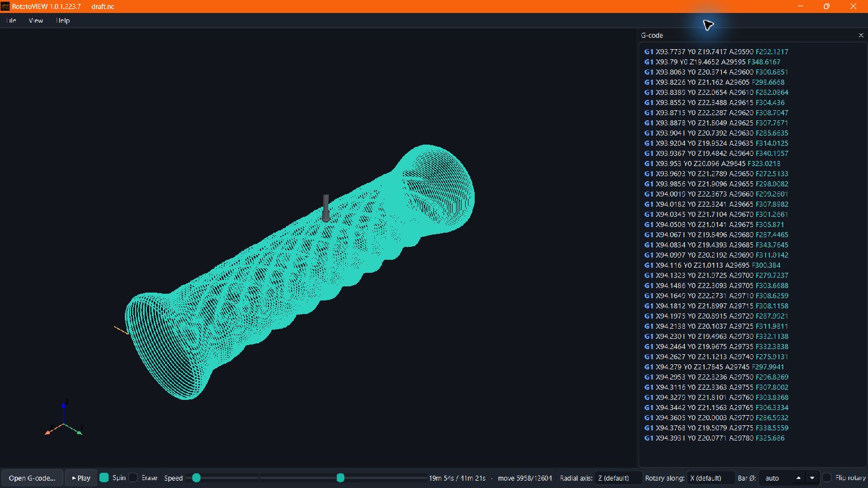
Task: Open the Help menu
Action: [x=63, y=20]
